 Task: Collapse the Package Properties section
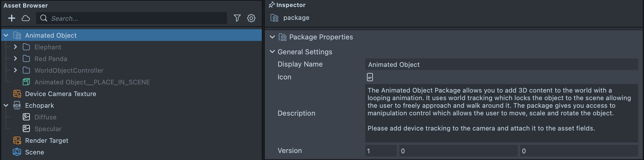click(272, 37)
